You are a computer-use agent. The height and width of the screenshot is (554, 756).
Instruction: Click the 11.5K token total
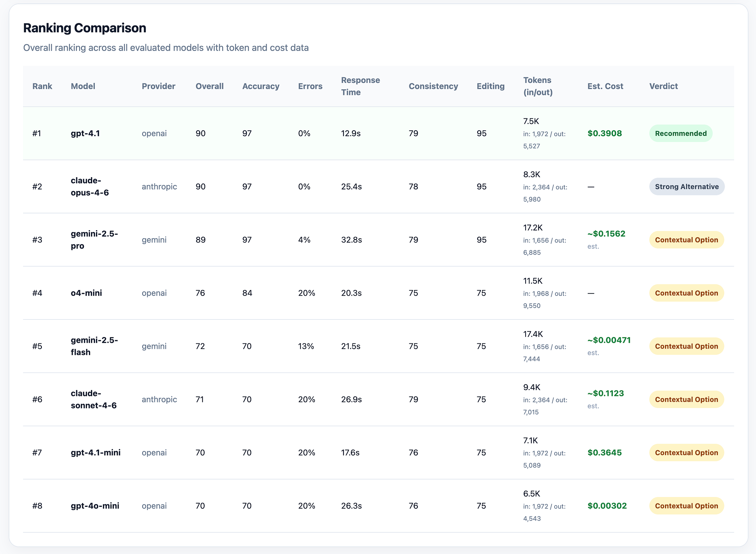click(533, 281)
